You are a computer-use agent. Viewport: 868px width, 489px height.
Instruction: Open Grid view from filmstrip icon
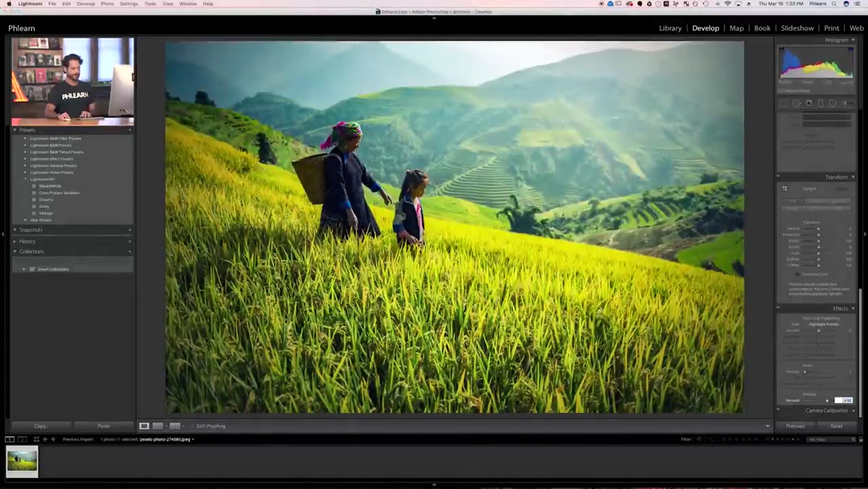36,439
